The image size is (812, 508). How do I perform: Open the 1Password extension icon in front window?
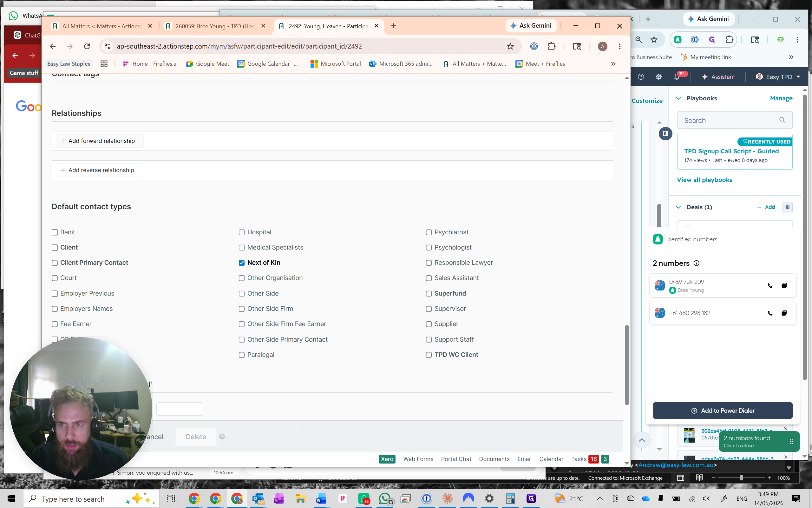(x=534, y=46)
